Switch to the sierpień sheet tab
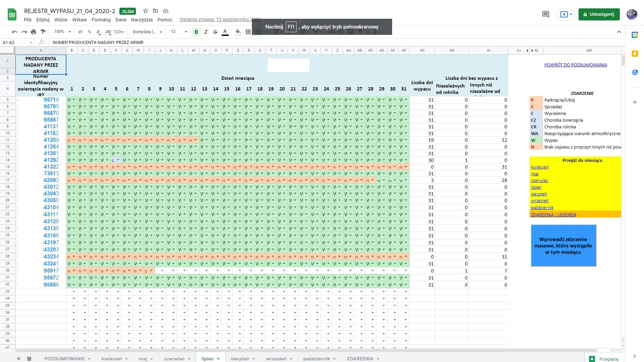This screenshot has width=644, height=362. [240, 359]
